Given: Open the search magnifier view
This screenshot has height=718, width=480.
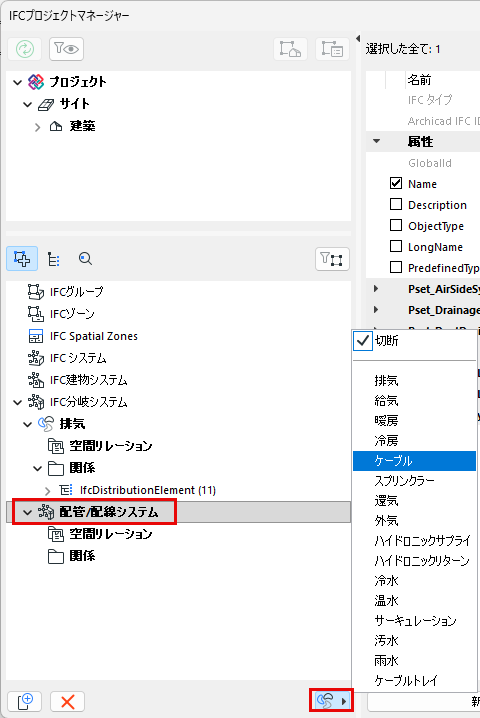Looking at the screenshot, I should pos(85,259).
